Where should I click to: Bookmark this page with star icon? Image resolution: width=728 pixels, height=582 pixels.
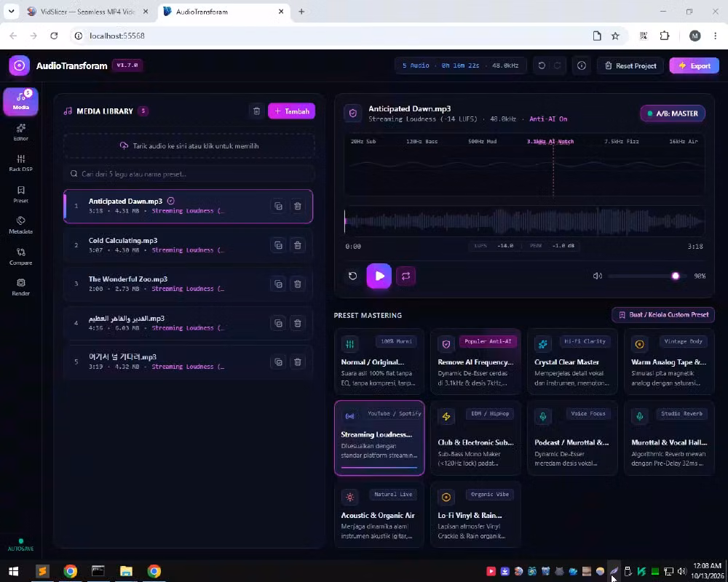coord(615,36)
